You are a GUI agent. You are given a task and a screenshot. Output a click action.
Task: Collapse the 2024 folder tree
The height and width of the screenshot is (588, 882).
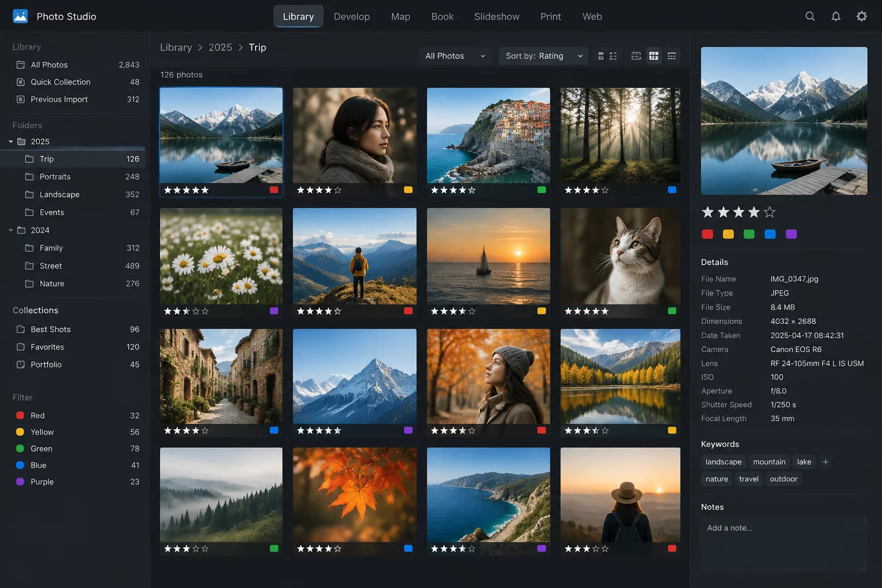pyautogui.click(x=11, y=230)
